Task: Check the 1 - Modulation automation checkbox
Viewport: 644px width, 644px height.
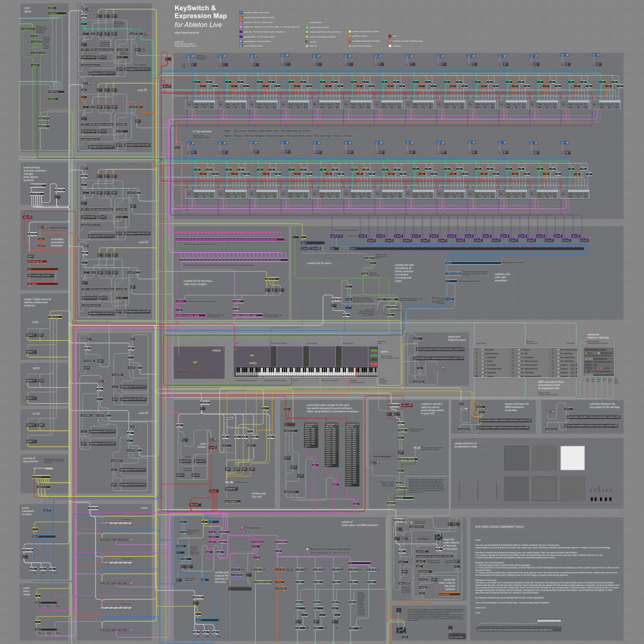Action: 483,357
